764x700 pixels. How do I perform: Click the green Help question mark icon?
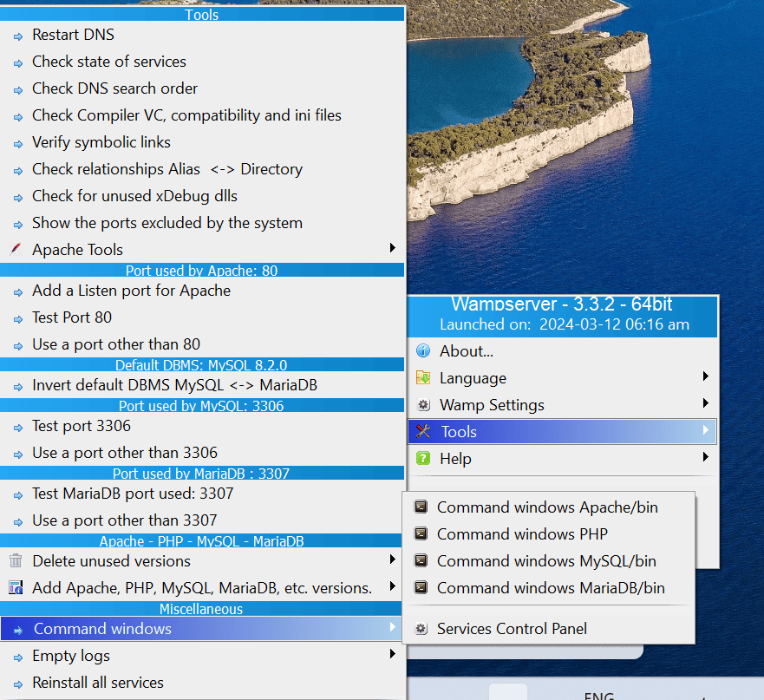[x=422, y=458]
